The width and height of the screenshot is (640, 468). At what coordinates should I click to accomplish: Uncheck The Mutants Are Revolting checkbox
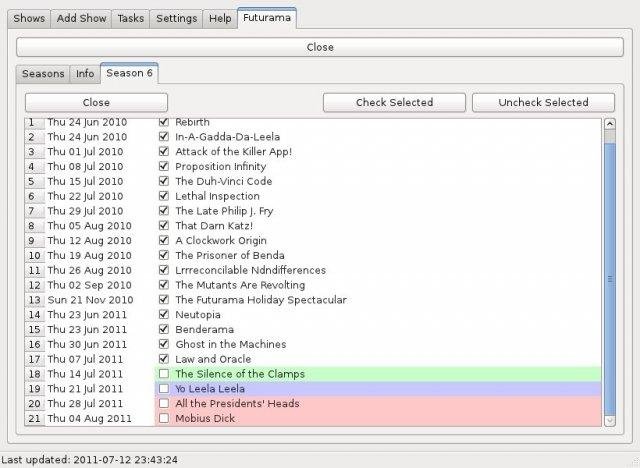tap(164, 285)
